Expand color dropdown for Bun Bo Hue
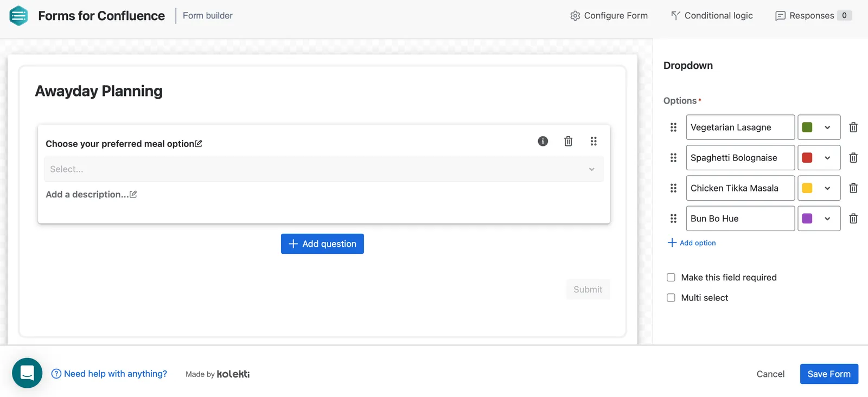Viewport: 868px width, 397px height. tap(827, 219)
